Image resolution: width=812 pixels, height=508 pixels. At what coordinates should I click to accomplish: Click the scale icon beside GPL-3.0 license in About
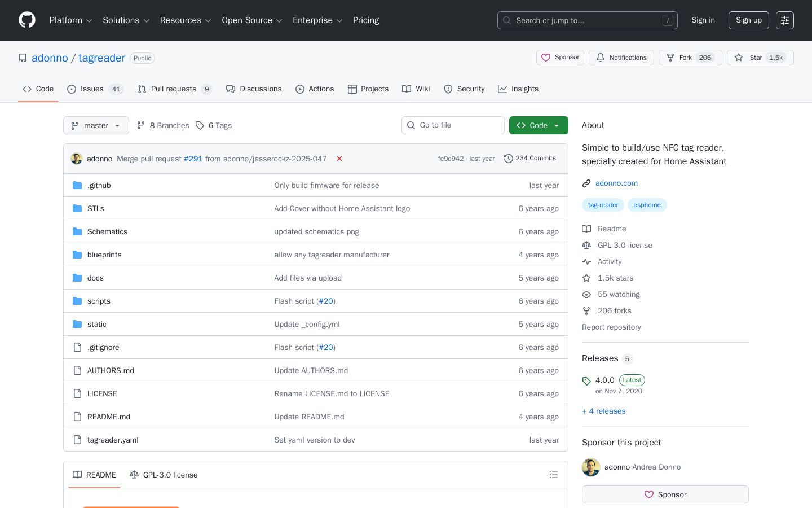click(x=586, y=245)
